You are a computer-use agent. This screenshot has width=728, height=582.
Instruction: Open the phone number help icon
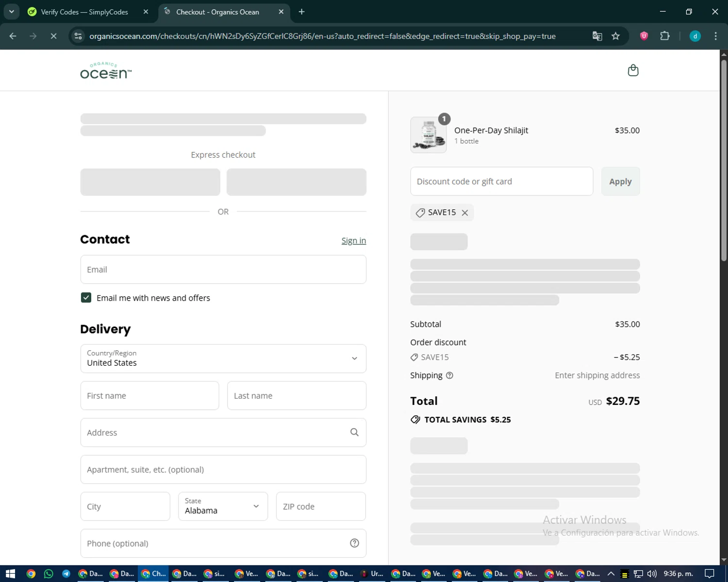[x=354, y=543]
